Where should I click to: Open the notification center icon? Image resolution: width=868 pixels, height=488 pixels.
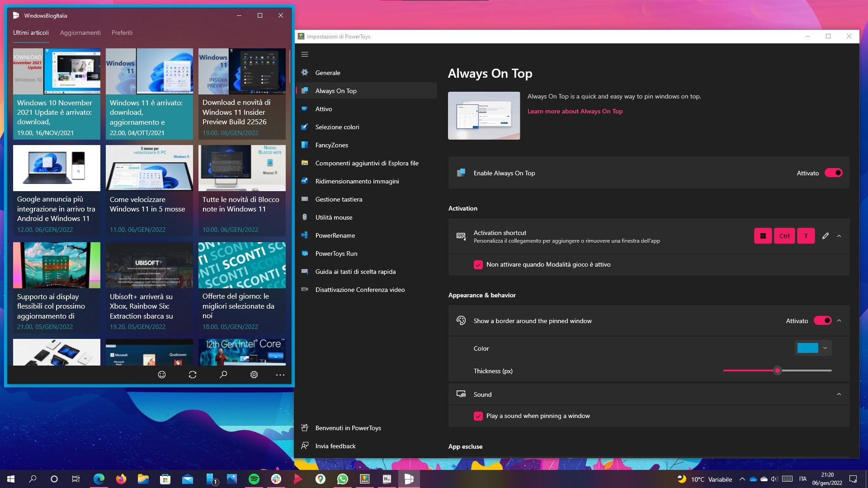pyautogui.click(x=853, y=479)
